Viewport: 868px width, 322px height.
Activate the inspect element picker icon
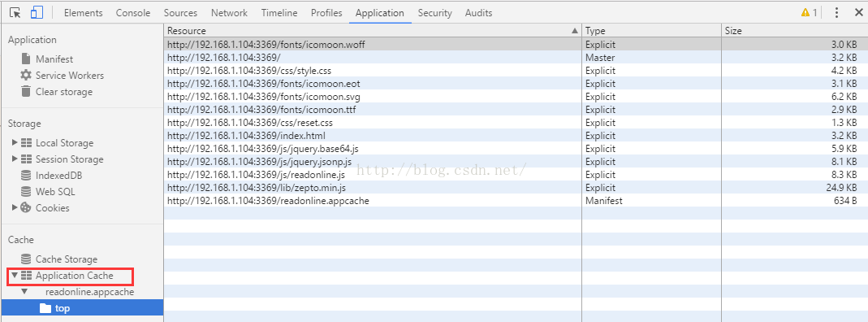[x=15, y=12]
